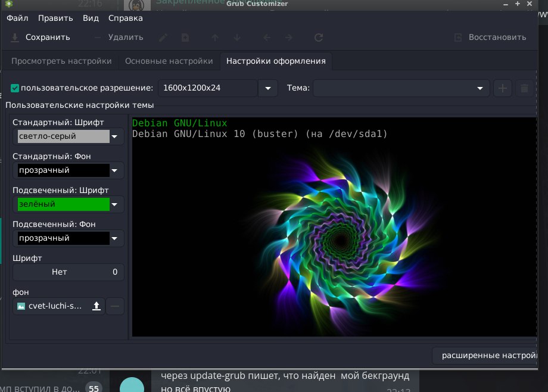Click the new entry document icon
548x392 pixels.
[185, 38]
